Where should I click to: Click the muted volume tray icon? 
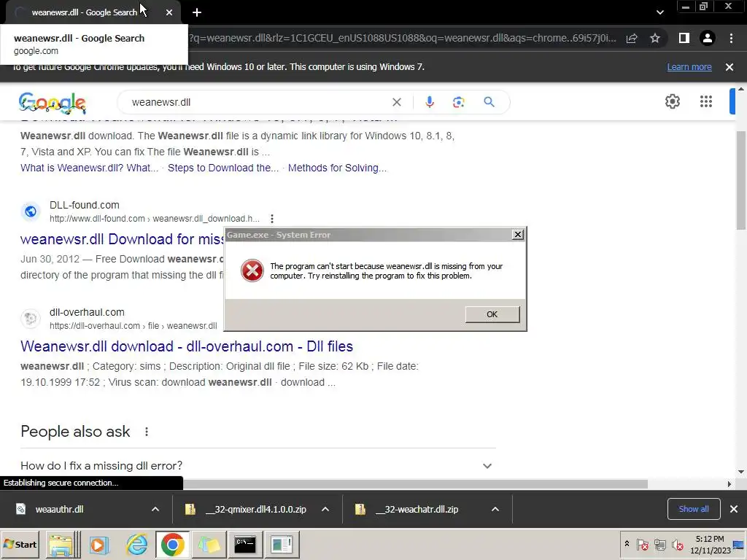[677, 544]
